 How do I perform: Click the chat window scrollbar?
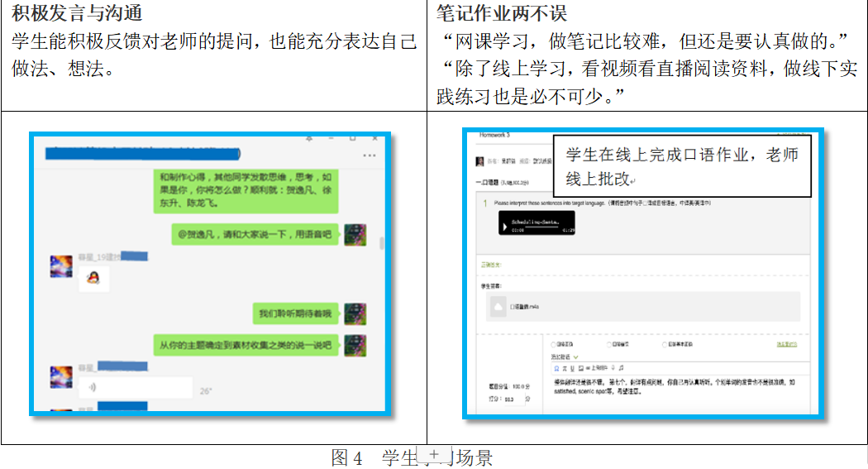point(381,243)
